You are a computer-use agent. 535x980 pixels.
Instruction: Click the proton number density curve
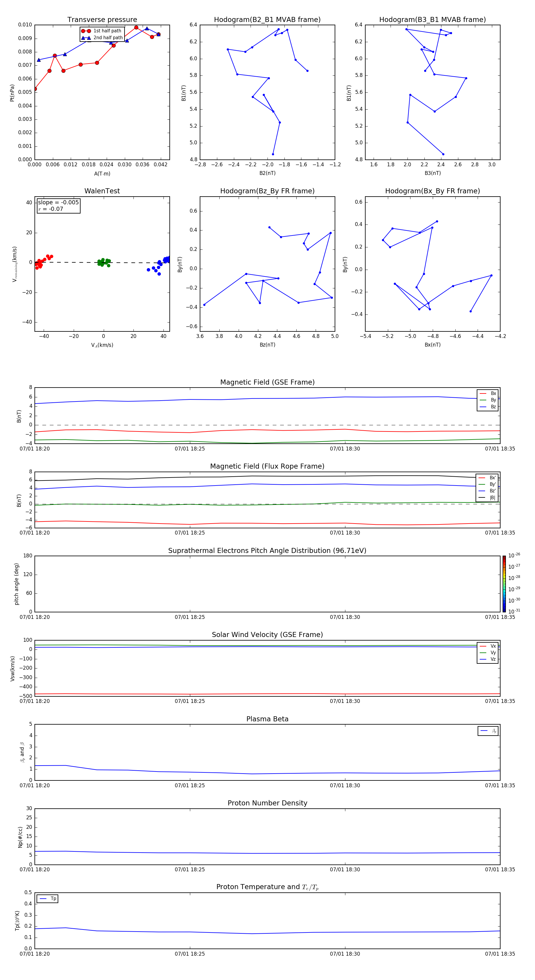point(267,853)
